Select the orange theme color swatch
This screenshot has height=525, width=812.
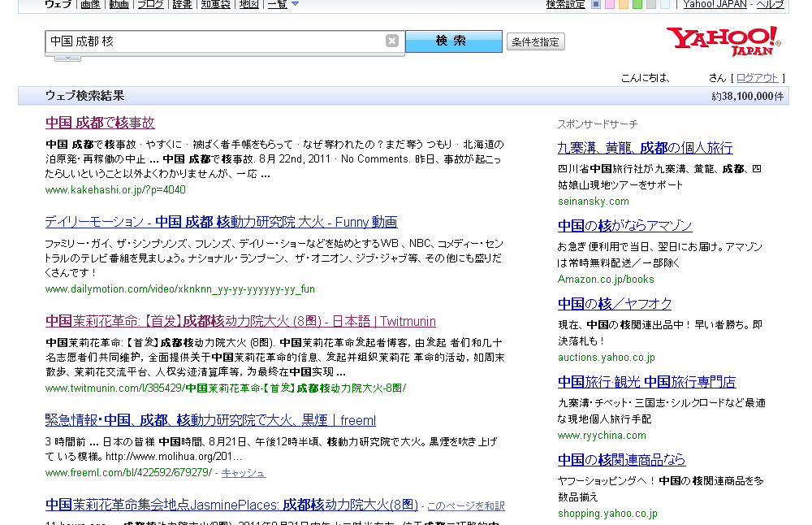(x=624, y=4)
